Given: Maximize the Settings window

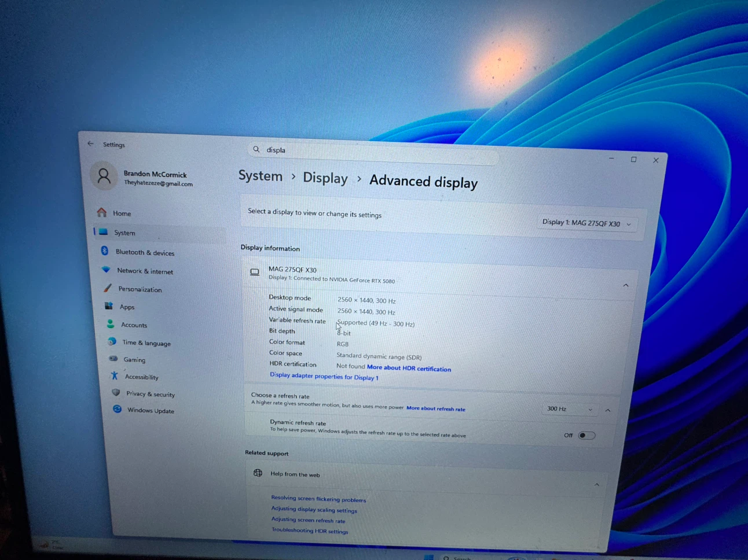Looking at the screenshot, I should point(633,159).
